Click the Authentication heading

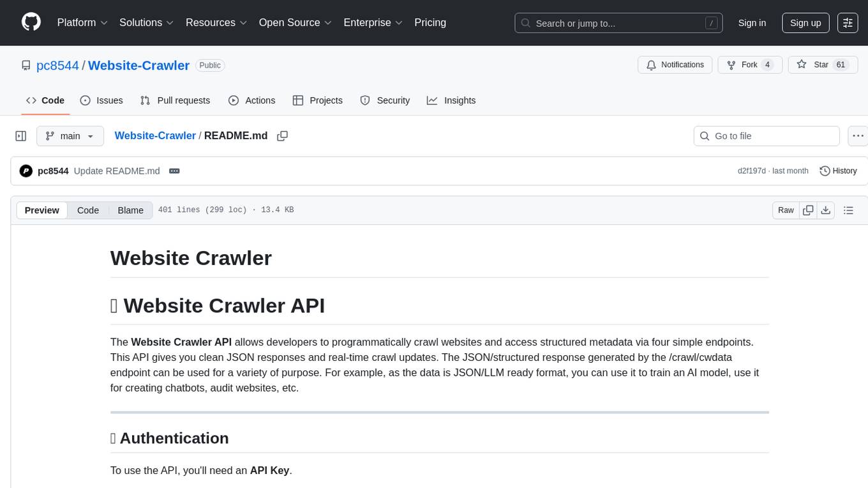tap(169, 438)
